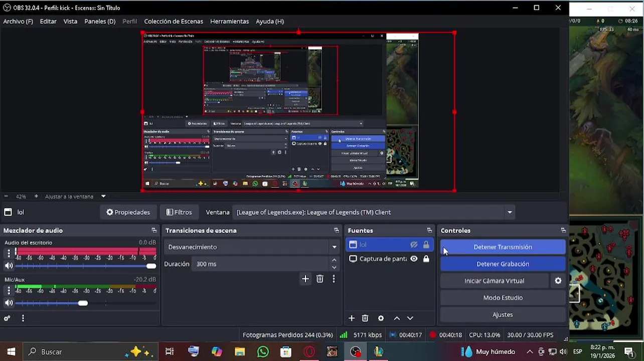Open Audio del escritorio options three-dot menu
Viewport: 644px width, 361px height.
(9, 253)
